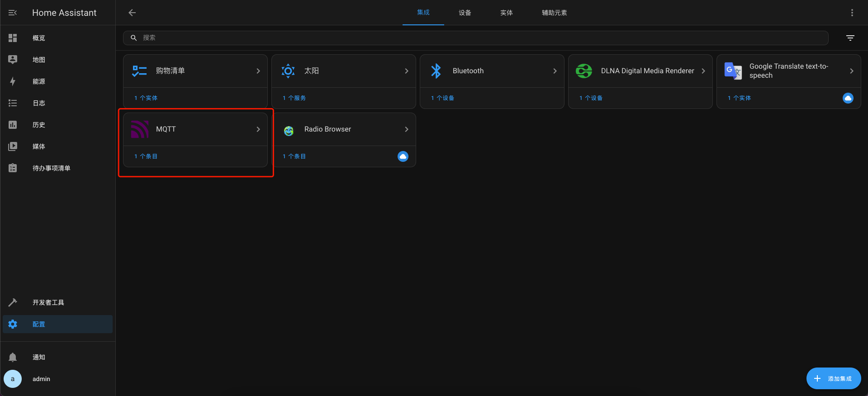Open the 1 个实体 link under 购物清单
The height and width of the screenshot is (396, 868).
point(146,98)
